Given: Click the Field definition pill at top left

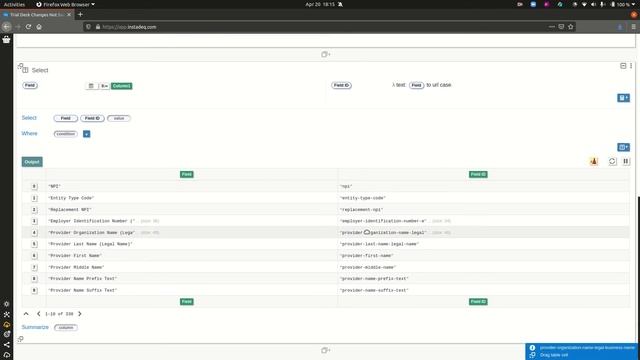Looking at the screenshot, I should (30, 85).
